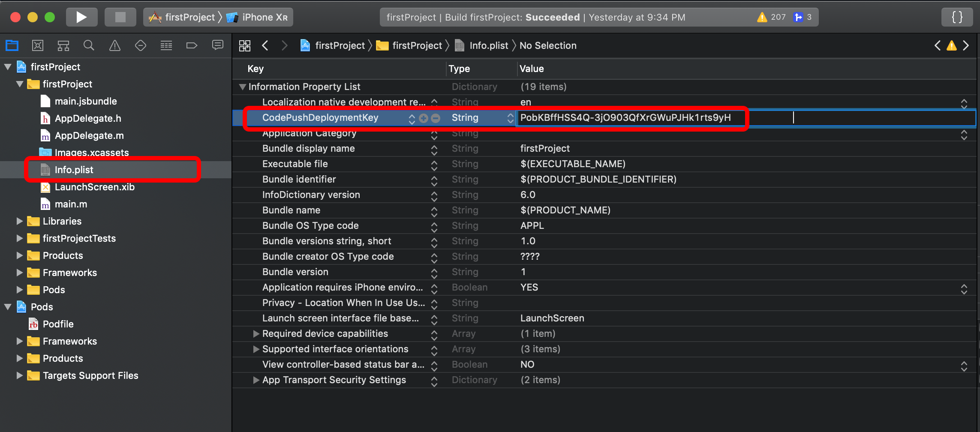This screenshot has width=980, height=432.
Task: Edit the CodePushDeploymentKey value field
Action: point(746,118)
